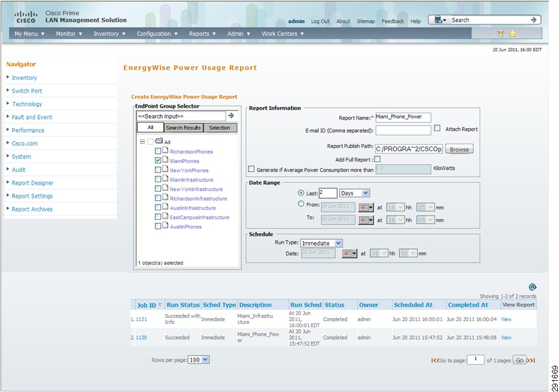View report for job 1130
559x392 pixels.
click(x=506, y=337)
